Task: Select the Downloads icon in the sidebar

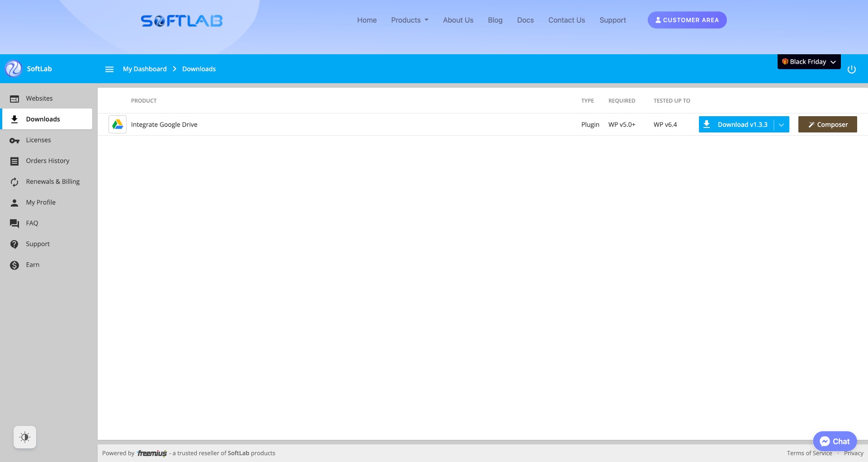Action: [14, 119]
